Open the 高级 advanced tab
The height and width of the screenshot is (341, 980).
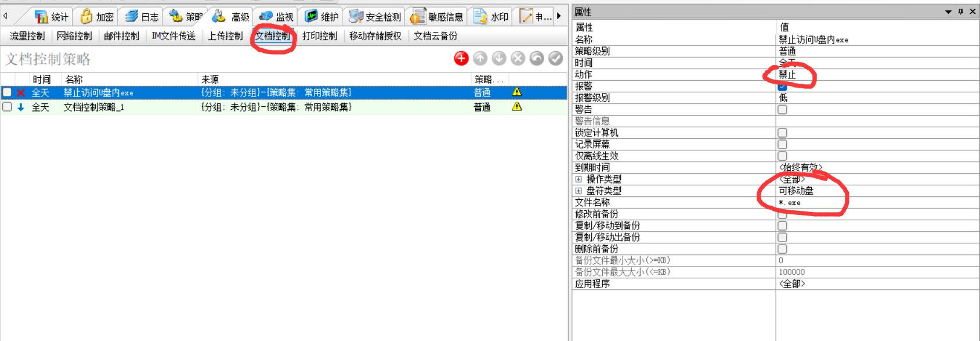tap(231, 17)
